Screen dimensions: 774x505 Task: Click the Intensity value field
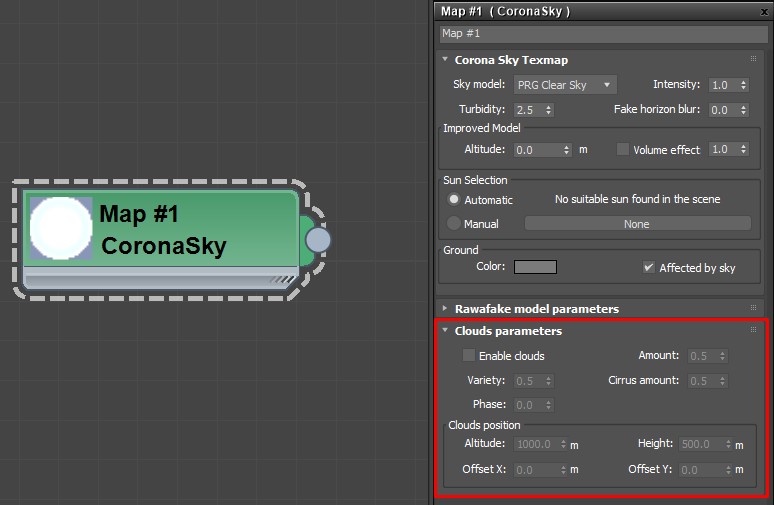[723, 85]
